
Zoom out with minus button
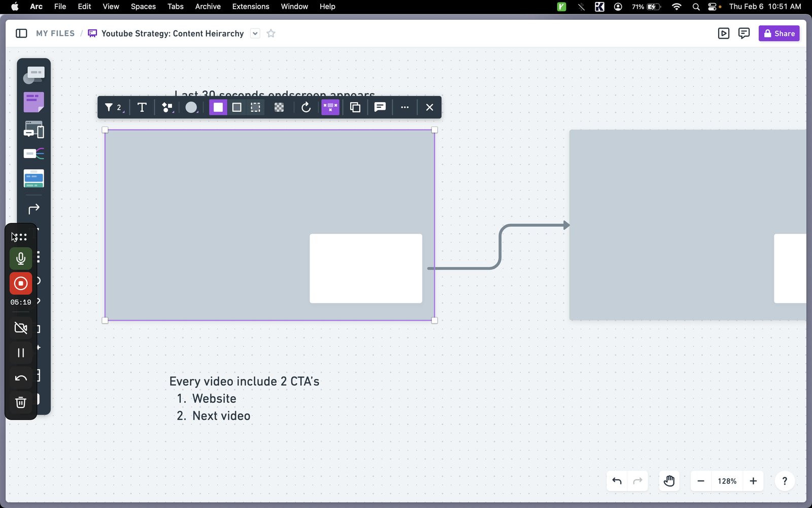701,481
